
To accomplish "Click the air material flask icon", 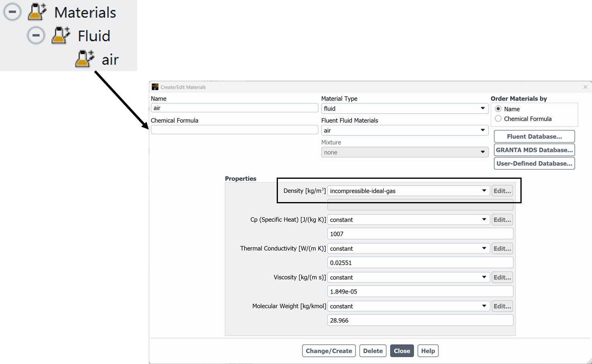I will point(85,59).
